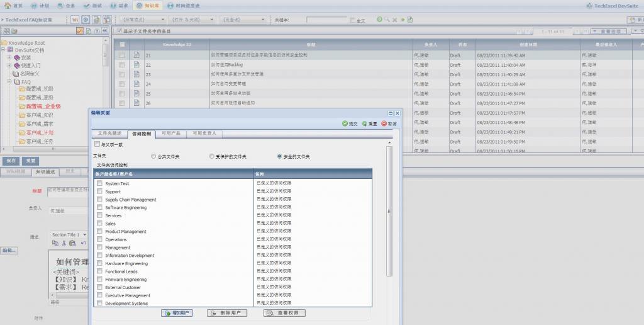Click the 查看权限 button
Screen dimensions: 644x325
(x=285, y=313)
